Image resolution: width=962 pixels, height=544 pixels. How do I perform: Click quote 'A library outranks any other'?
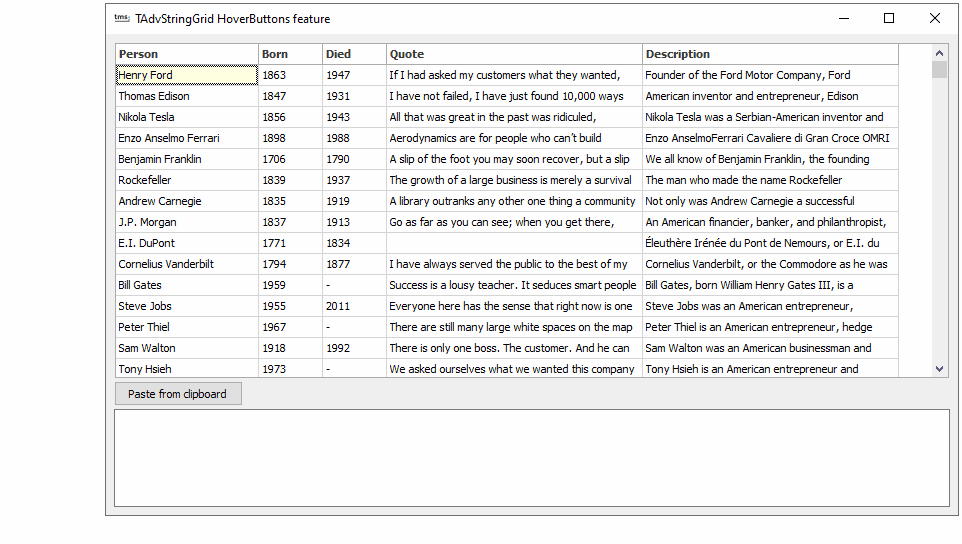coord(514,201)
